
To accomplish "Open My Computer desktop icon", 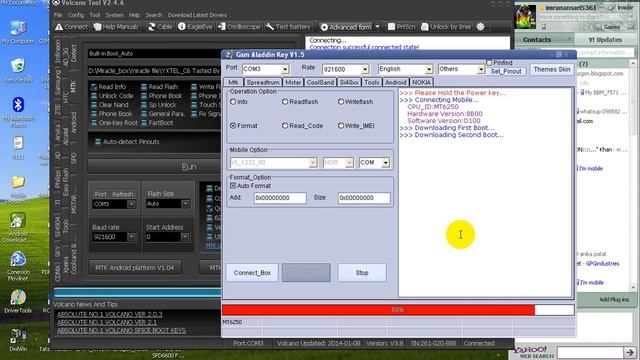I will pyautogui.click(x=18, y=32).
